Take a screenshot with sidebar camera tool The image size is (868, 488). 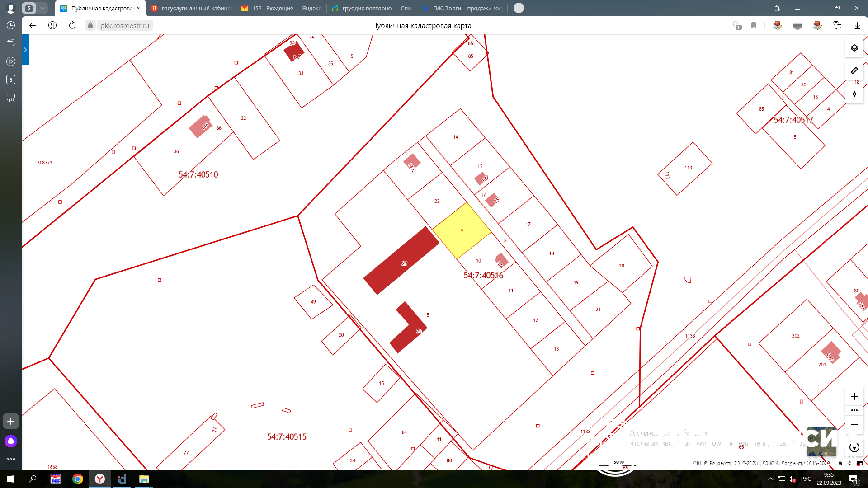(11, 98)
